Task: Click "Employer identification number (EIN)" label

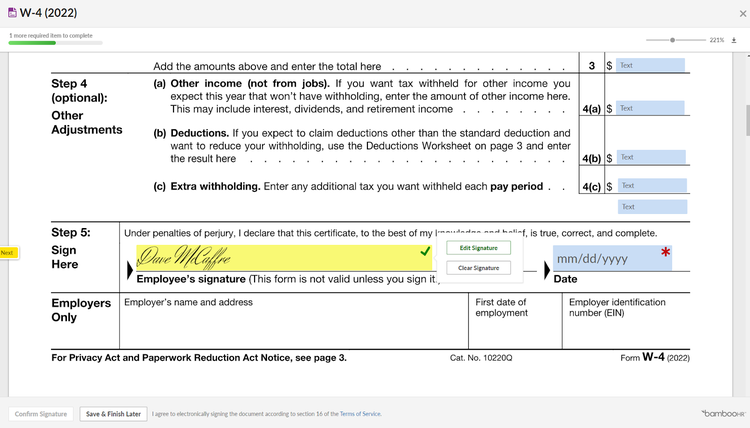Action: (617, 307)
